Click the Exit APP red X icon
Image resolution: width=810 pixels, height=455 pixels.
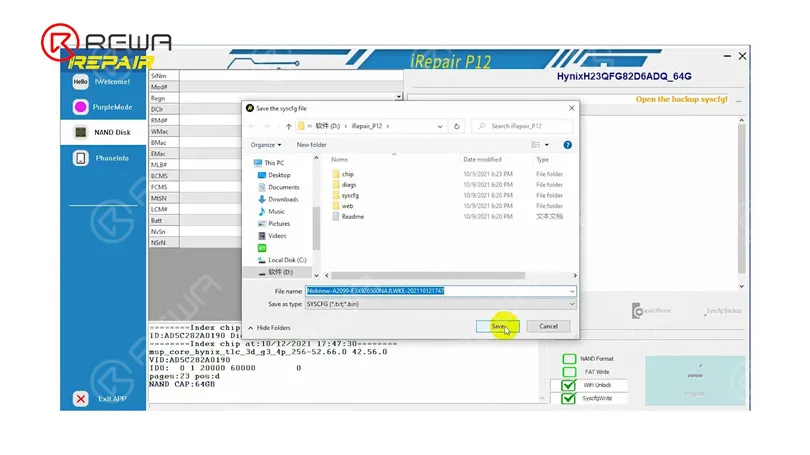[x=81, y=399]
